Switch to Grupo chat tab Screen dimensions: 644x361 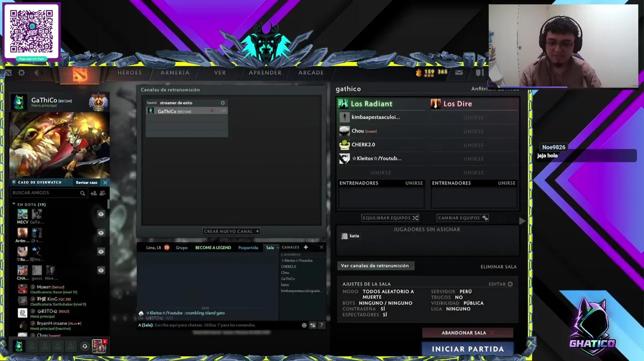pyautogui.click(x=182, y=248)
